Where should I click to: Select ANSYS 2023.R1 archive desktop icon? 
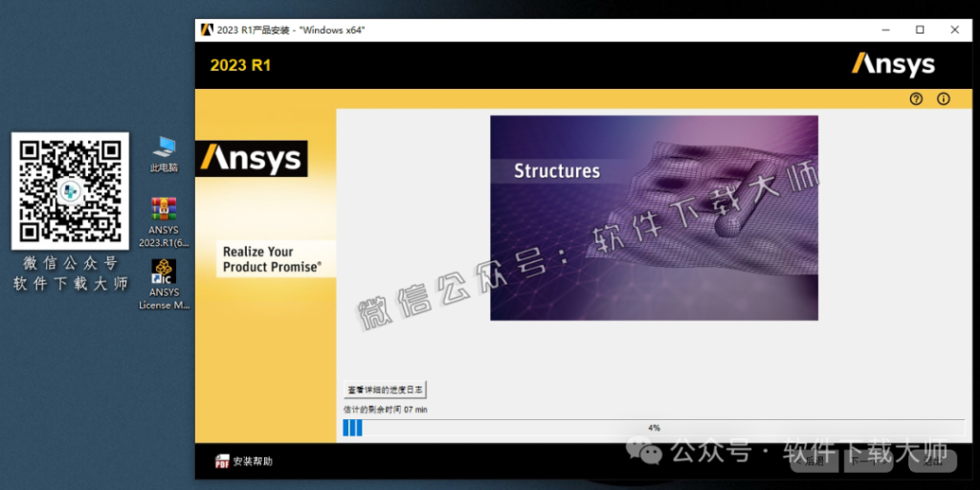click(x=164, y=223)
